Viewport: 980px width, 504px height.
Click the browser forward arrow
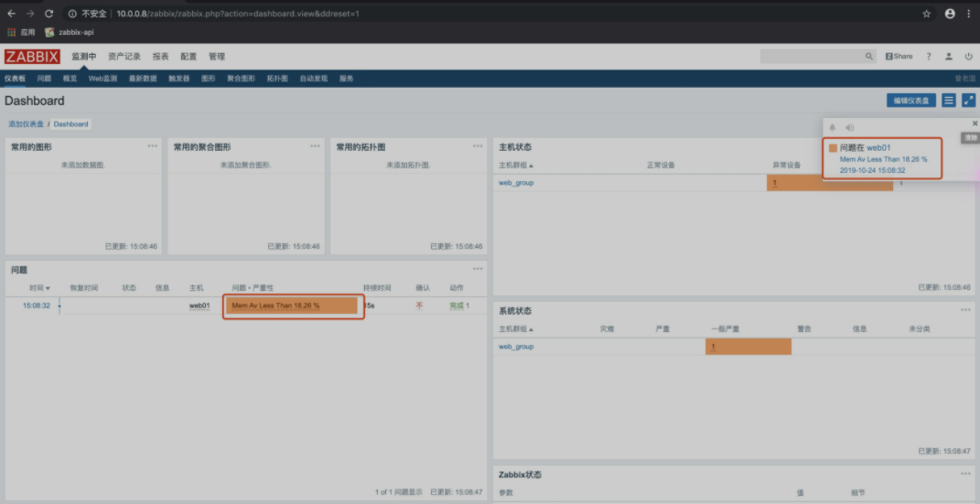pos(30,14)
